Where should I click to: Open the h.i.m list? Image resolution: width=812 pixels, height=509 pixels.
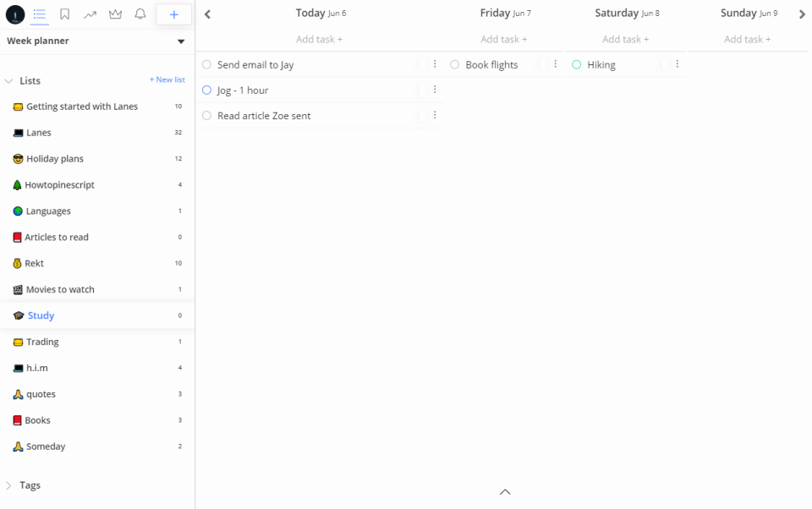point(97,368)
